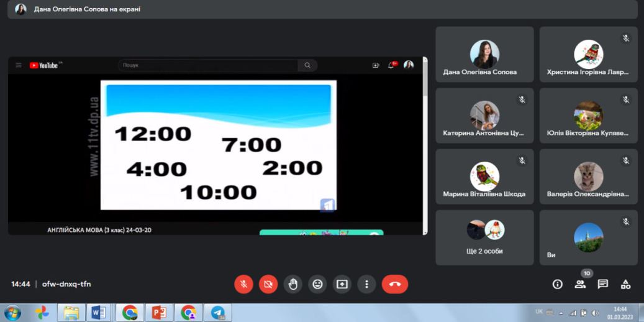Screen dimensions: 644x322
Task: Select Юлія Вікторівна Куляве... participant tile
Action: pyautogui.click(x=588, y=116)
